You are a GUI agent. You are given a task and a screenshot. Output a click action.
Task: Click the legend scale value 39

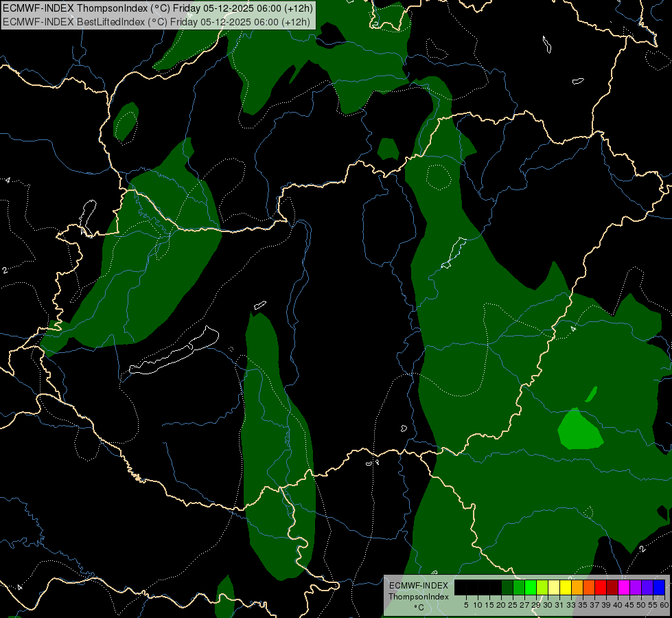(x=606, y=605)
